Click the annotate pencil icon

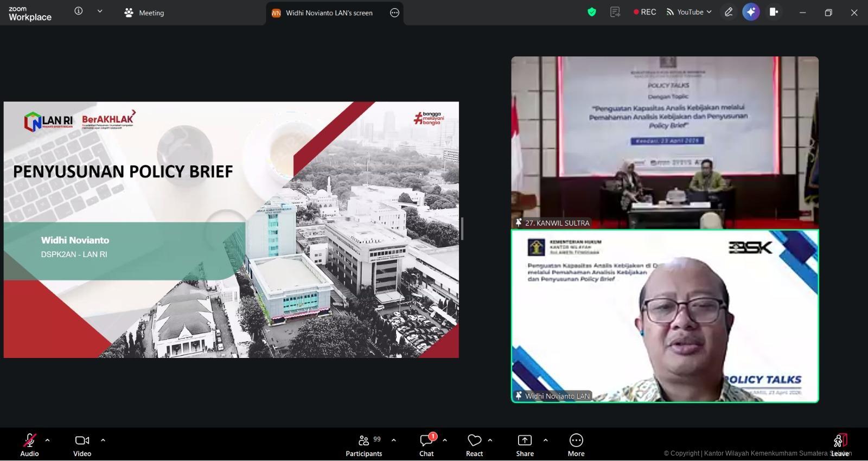coord(729,12)
